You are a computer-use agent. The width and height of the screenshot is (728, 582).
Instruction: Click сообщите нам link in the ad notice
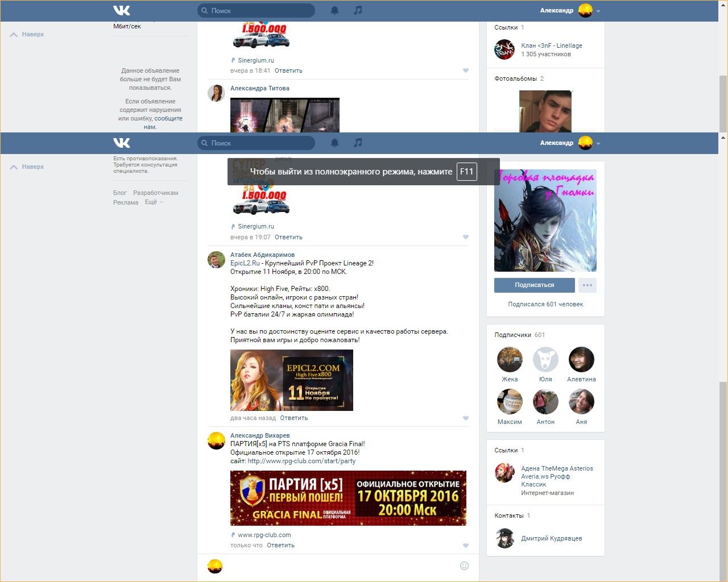click(x=164, y=123)
